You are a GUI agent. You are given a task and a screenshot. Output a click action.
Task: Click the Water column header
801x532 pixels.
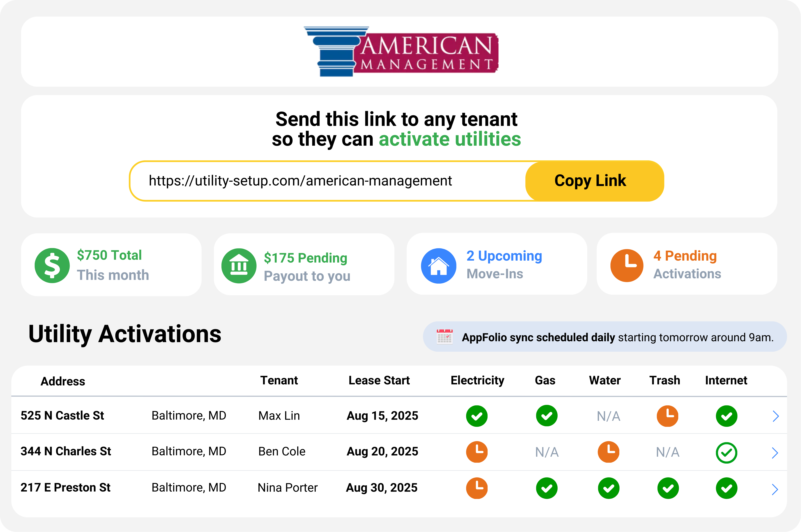coord(605,380)
